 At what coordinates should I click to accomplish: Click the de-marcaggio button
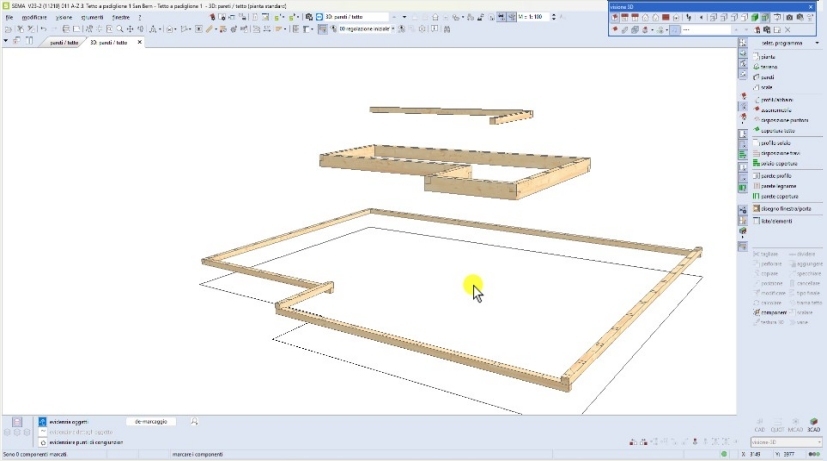click(150, 422)
